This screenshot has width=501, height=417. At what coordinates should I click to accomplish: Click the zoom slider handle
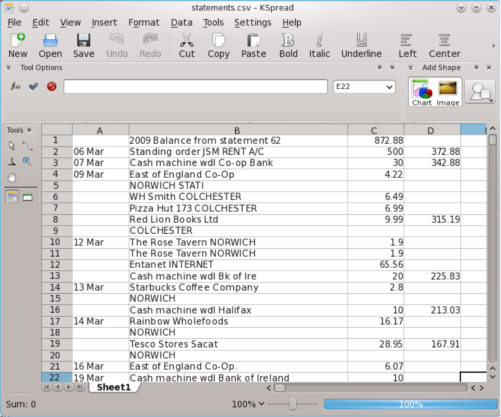[x=293, y=404]
